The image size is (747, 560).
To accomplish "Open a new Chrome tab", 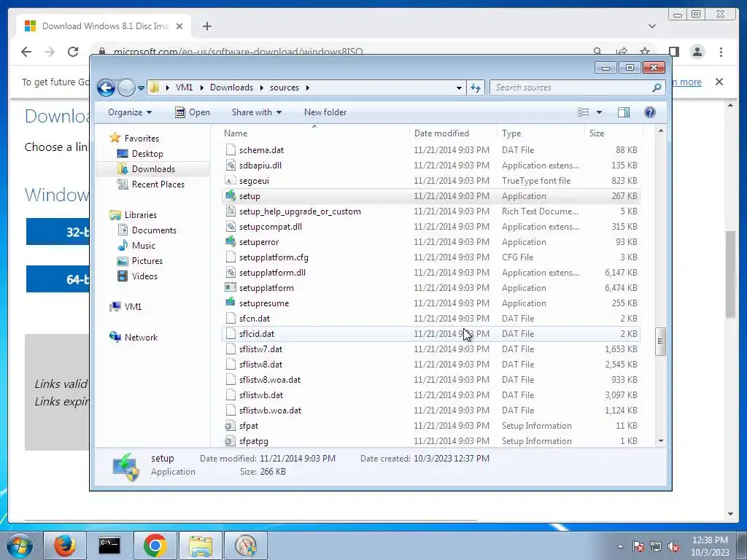I will (206, 26).
